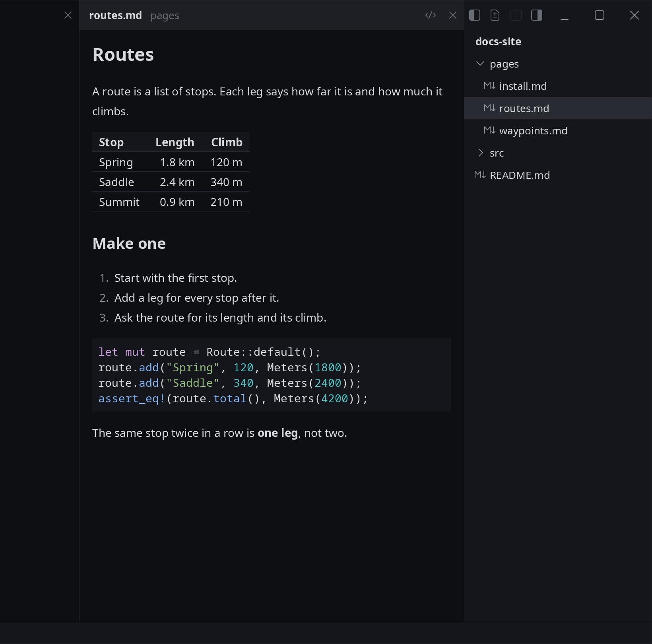Close the routes.md preview tab
The height and width of the screenshot is (644, 652).
[453, 15]
